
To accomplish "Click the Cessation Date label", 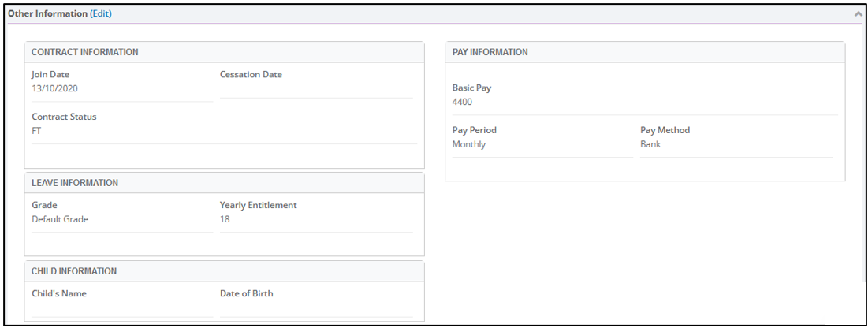I will [x=251, y=74].
